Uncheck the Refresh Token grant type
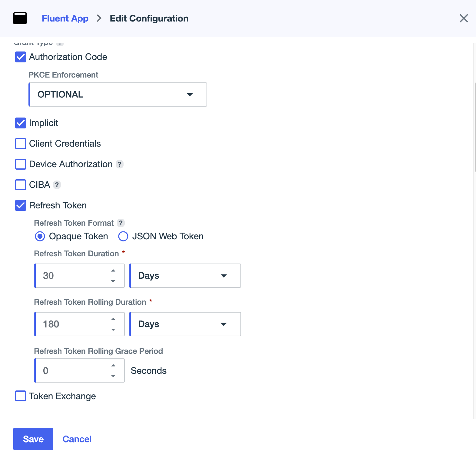Screen dimensions: 476x458 (x=21, y=205)
